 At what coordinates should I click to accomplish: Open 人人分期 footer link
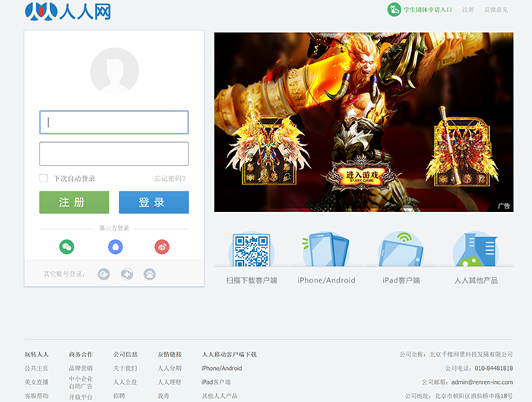coord(169,368)
